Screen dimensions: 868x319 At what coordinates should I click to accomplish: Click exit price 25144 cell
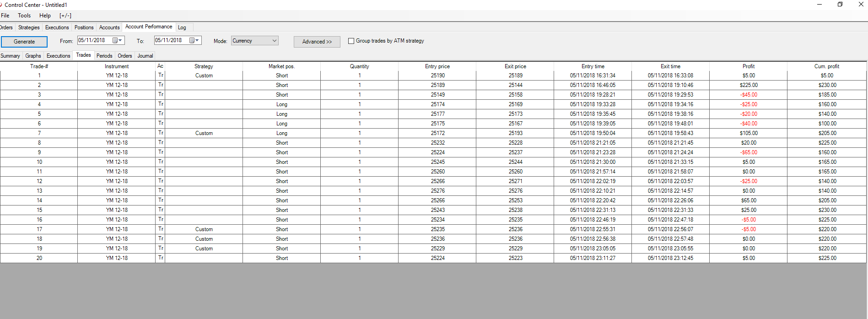pyautogui.click(x=515, y=85)
